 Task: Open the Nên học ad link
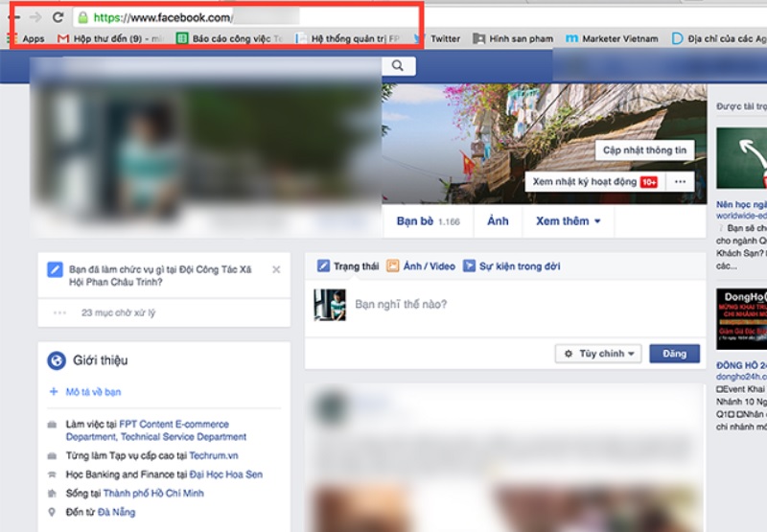coord(741,205)
